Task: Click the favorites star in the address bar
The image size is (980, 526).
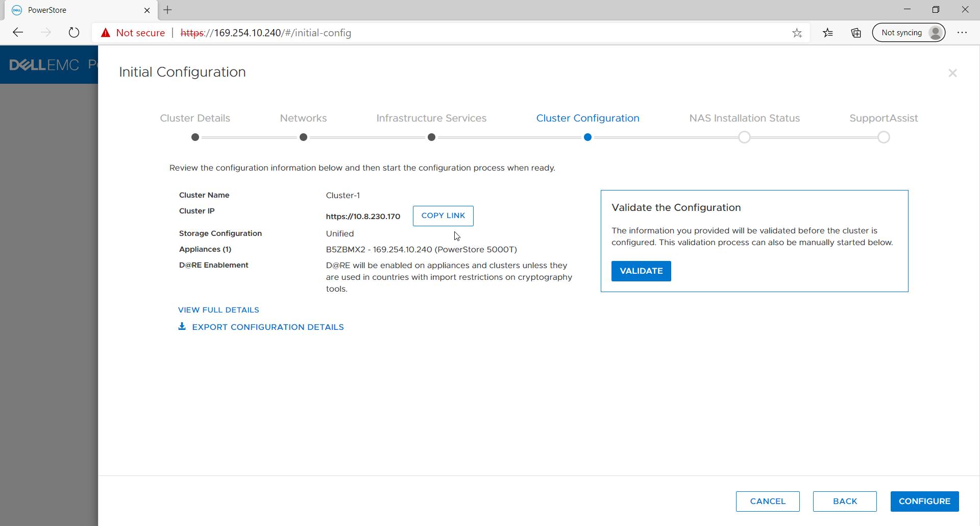Action: [x=797, y=33]
